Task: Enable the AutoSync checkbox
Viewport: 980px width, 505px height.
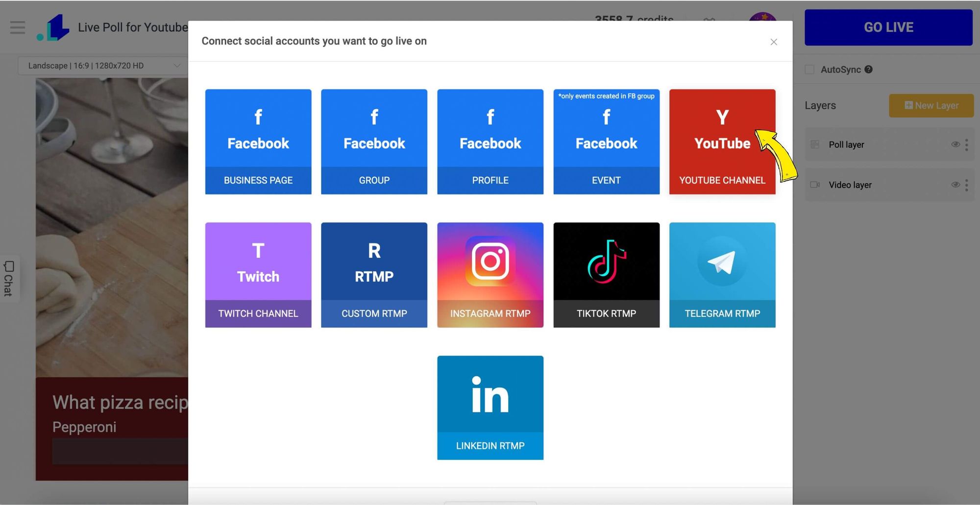Action: click(x=809, y=70)
